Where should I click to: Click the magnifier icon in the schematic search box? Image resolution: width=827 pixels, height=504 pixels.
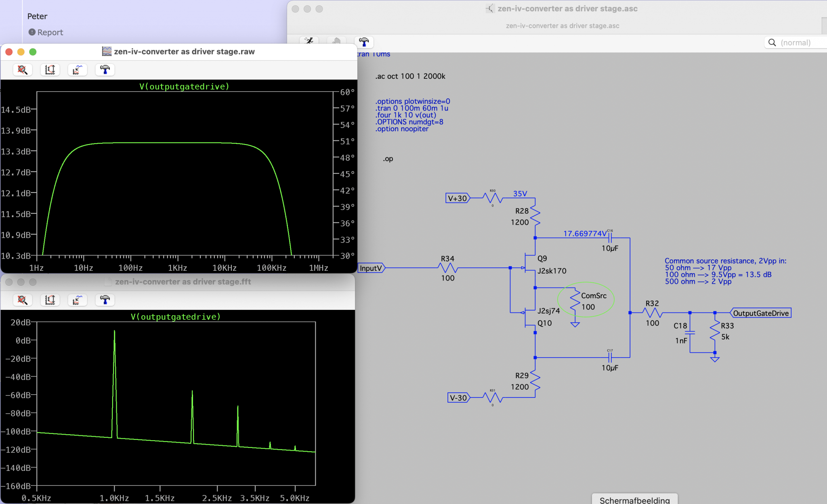(772, 42)
